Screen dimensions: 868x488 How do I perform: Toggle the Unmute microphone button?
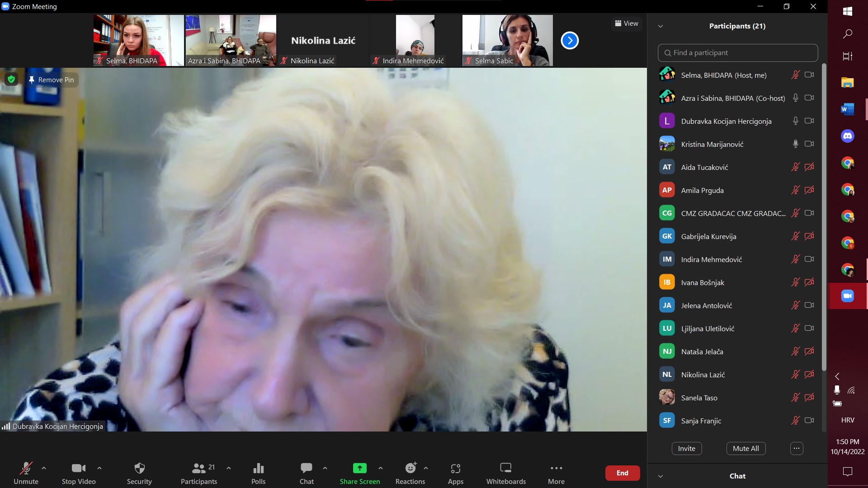click(x=26, y=468)
